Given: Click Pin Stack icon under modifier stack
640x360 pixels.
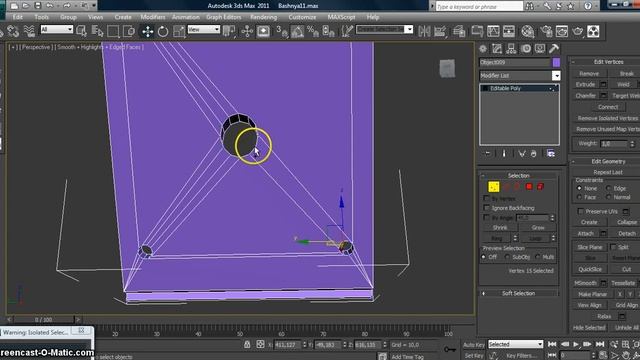Looking at the screenshot, I should tap(487, 153).
